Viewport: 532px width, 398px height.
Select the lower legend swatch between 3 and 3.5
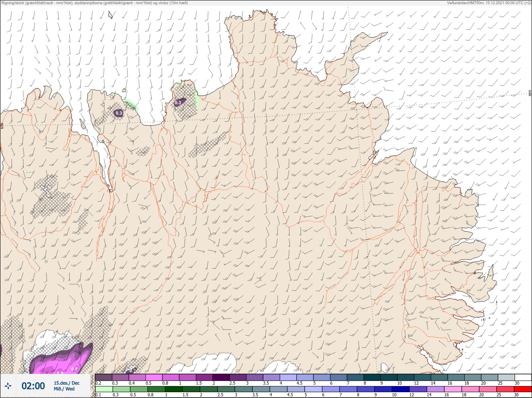tap(244, 389)
